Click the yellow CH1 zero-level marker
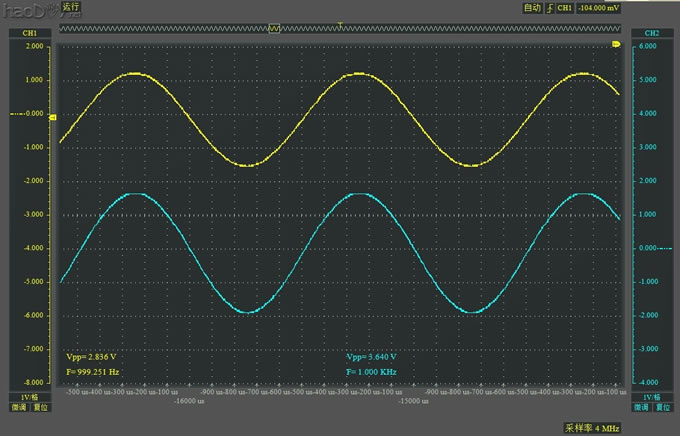 tap(53, 117)
